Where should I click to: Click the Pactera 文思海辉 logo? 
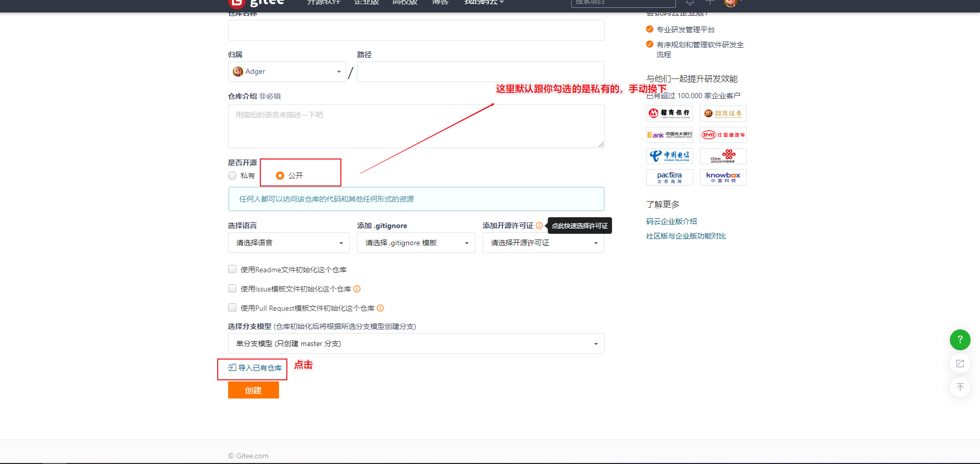coord(669,177)
